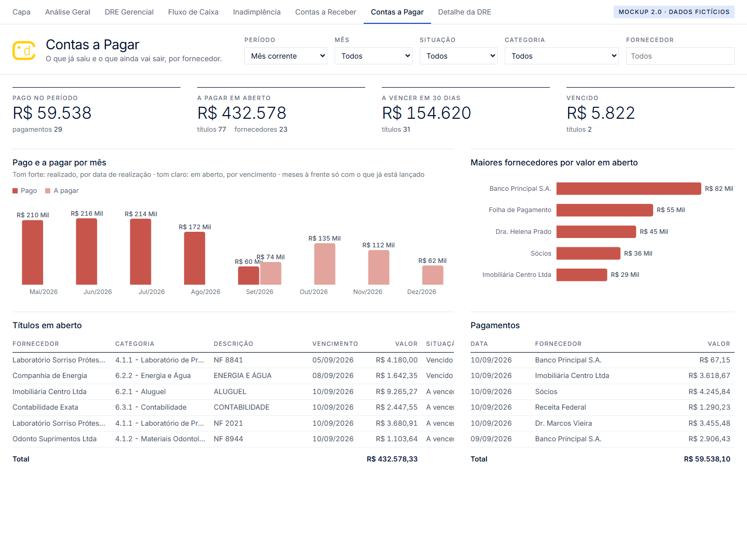This screenshot has height=560, width=747.
Task: Select the Contabilidade Exata row
Action: (x=233, y=408)
